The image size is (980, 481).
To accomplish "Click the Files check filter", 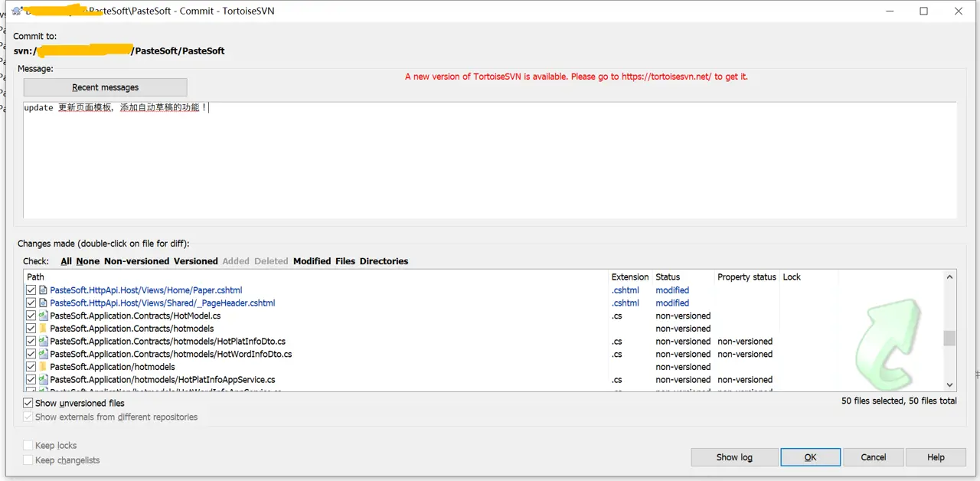I will point(345,261).
